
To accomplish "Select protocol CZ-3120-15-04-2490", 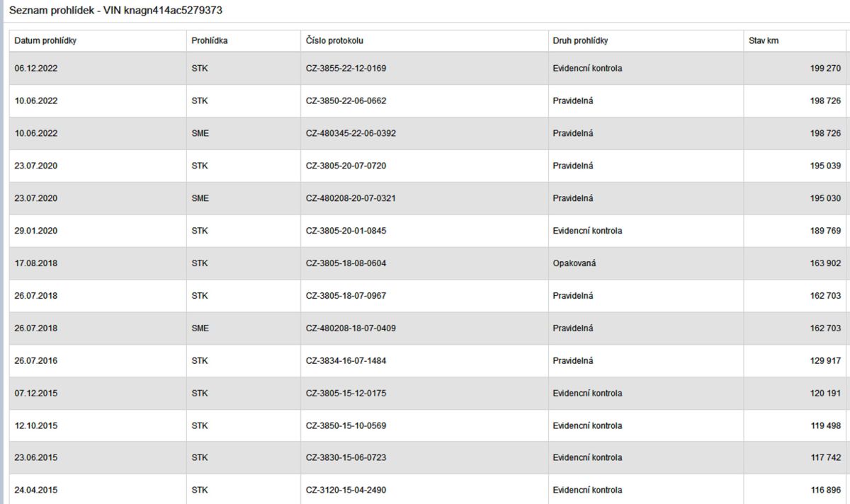I will click(x=346, y=491).
